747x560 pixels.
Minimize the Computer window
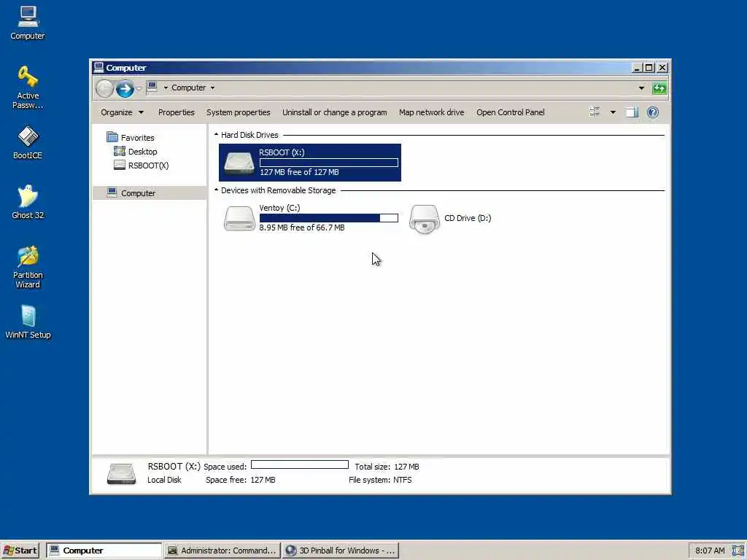pyautogui.click(x=636, y=68)
